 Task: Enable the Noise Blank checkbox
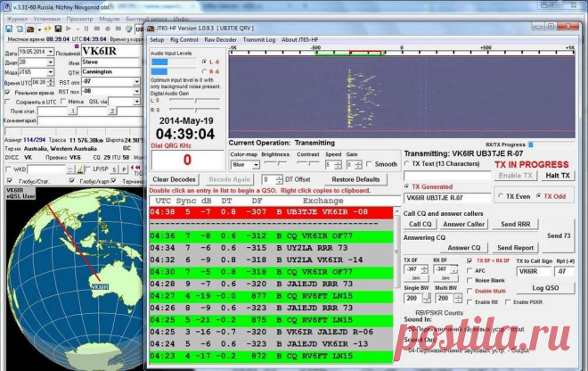(x=470, y=281)
